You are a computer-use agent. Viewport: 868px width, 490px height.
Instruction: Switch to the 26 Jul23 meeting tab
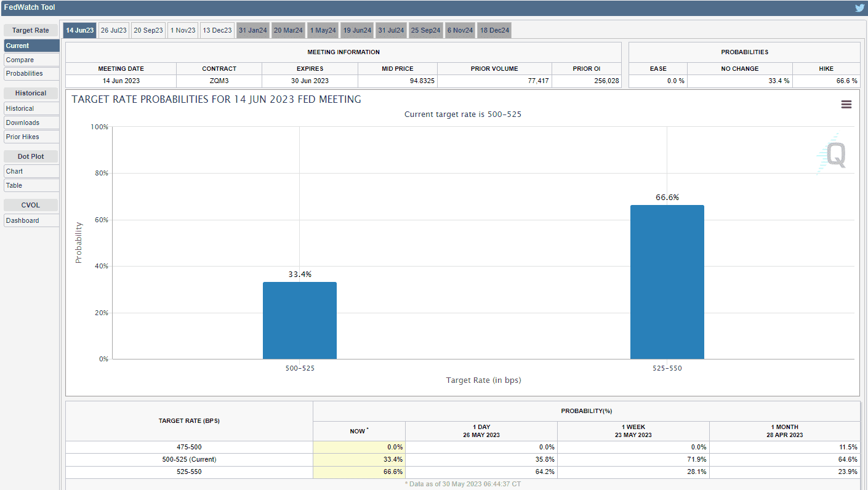tap(113, 31)
